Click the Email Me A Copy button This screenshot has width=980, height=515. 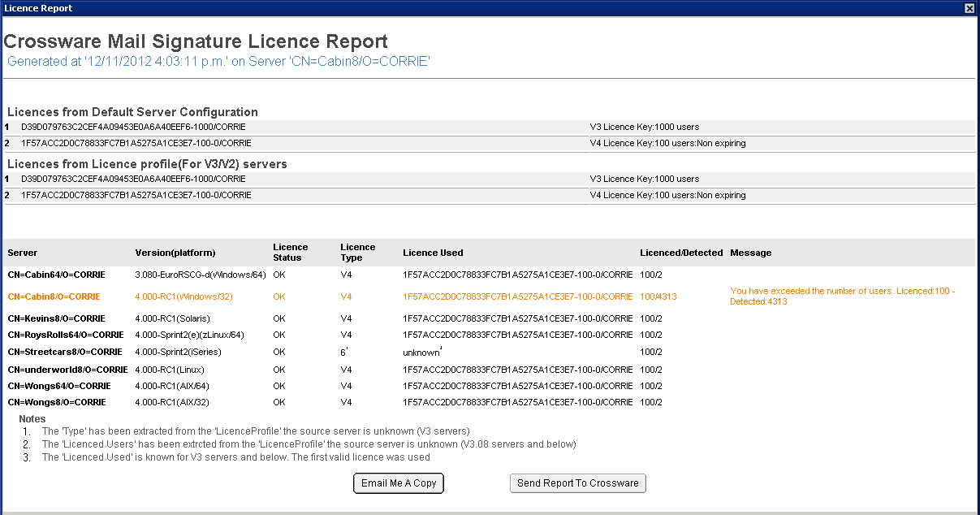pos(399,483)
